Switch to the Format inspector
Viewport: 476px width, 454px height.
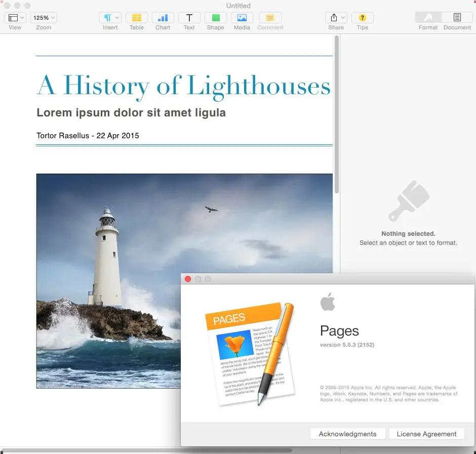pyautogui.click(x=428, y=18)
